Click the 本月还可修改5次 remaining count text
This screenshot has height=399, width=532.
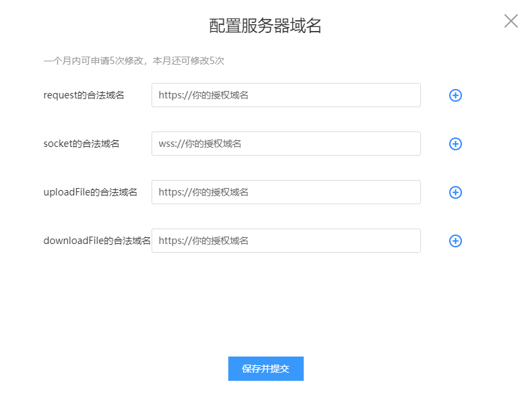pos(189,61)
